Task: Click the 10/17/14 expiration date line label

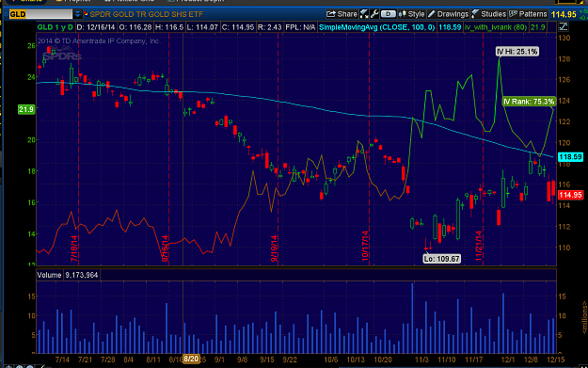Action: (x=365, y=246)
